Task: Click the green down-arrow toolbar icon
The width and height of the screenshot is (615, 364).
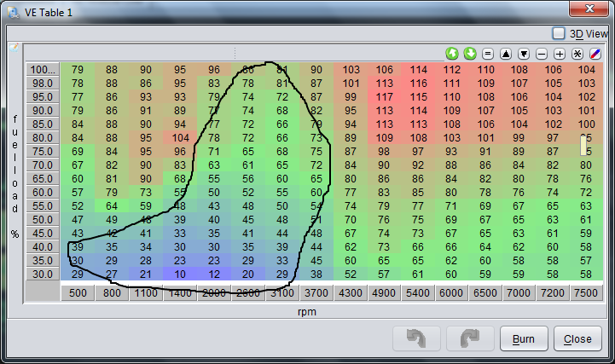Action: click(x=469, y=54)
